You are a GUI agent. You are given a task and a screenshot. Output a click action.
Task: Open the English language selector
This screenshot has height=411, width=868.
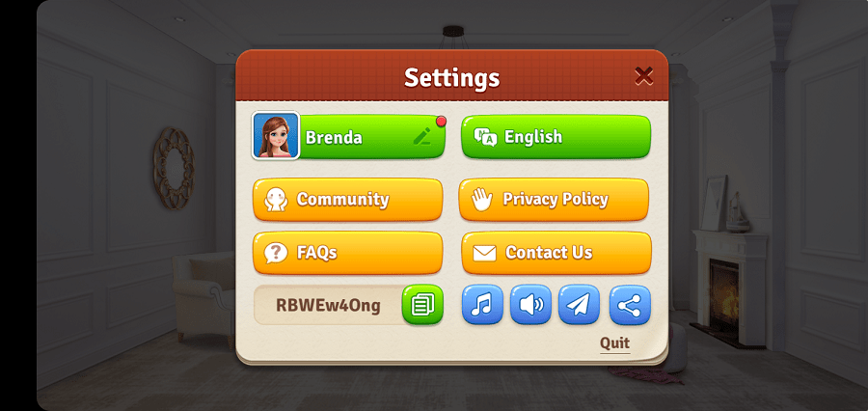[x=556, y=137]
